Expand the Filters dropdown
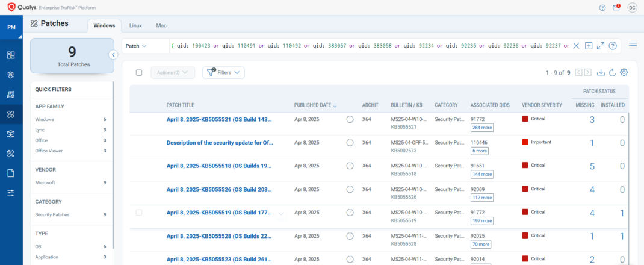The width and height of the screenshot is (644, 265). [223, 73]
